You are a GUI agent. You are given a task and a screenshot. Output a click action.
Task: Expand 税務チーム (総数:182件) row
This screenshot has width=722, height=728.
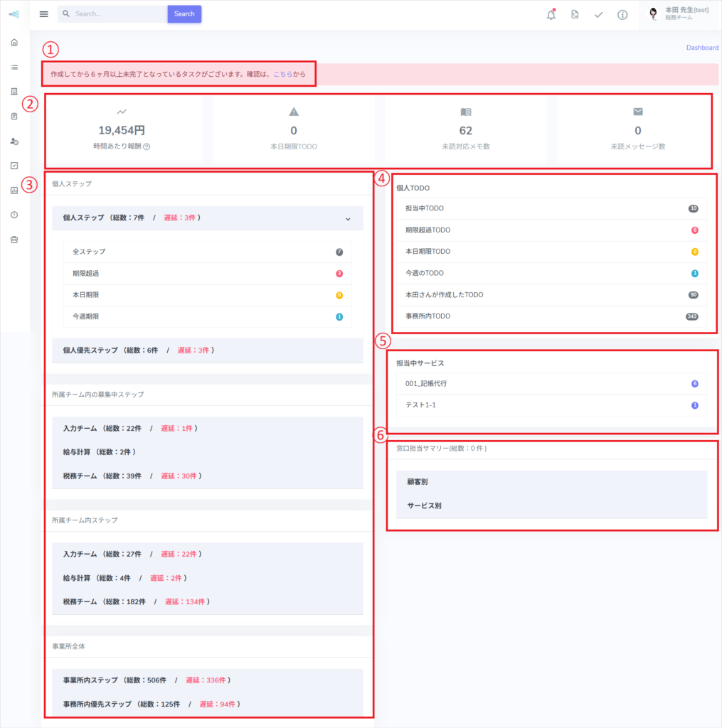[208, 601]
